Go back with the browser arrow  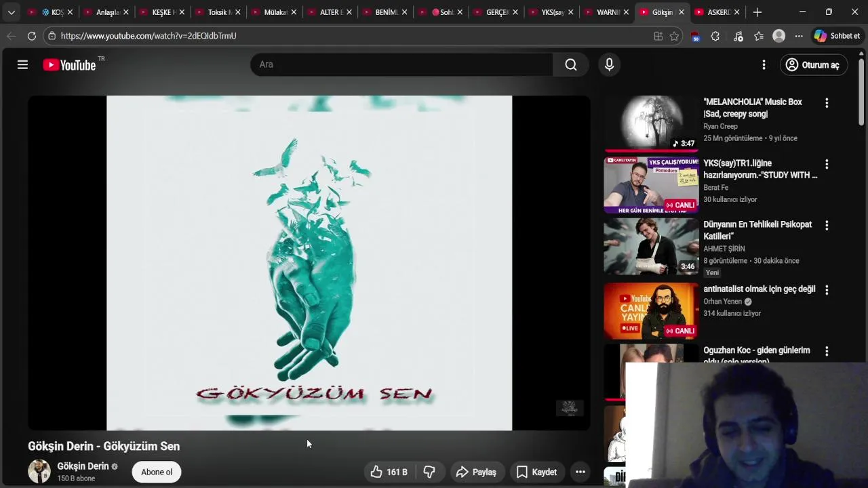point(11,36)
